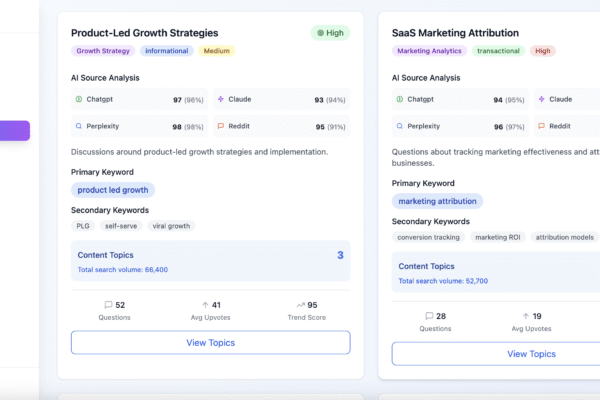The image size is (600, 400).
Task: Click the Product-Led Growth Strategies title
Action: (x=145, y=33)
